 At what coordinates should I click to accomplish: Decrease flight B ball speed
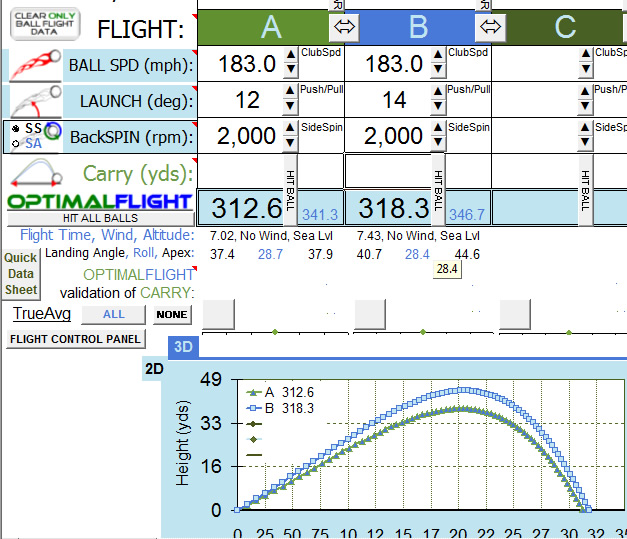point(438,69)
